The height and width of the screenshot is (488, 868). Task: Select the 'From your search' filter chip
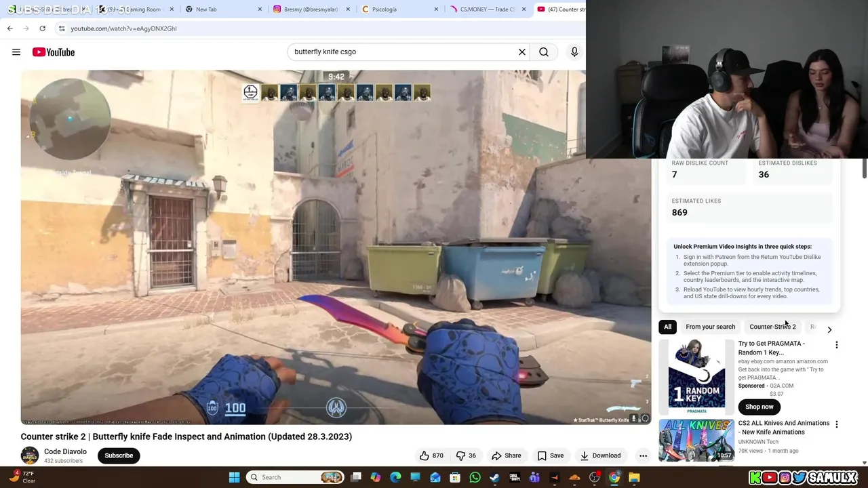point(710,327)
